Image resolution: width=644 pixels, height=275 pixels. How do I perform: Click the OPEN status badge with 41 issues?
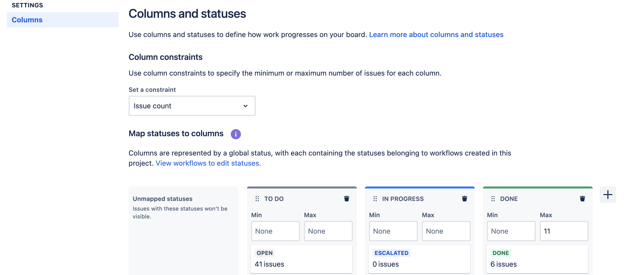pyautogui.click(x=264, y=253)
